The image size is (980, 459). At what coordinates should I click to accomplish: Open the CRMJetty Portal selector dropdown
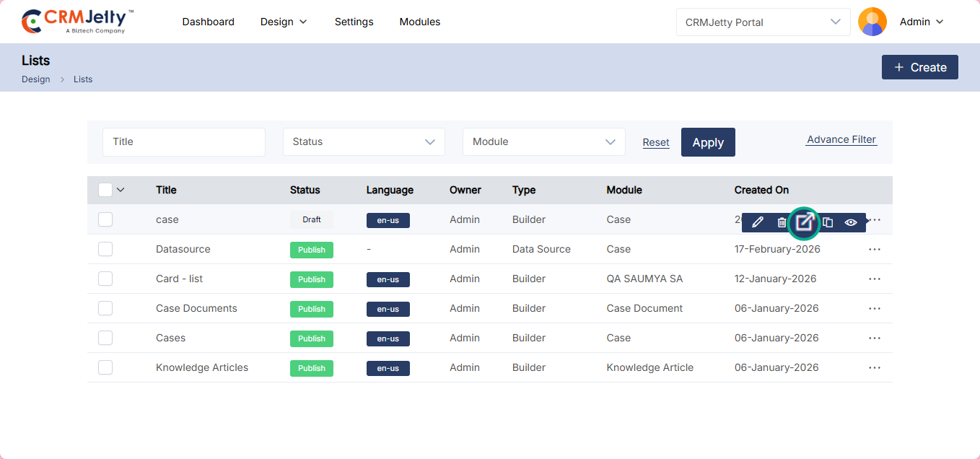click(763, 22)
